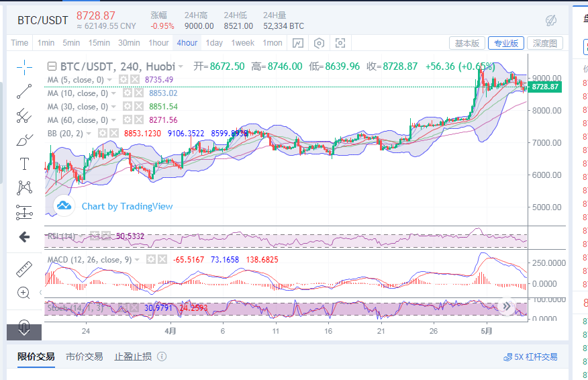Expand MA (30, close, 0) dropdown arrow
Screen dimensions: 588x380
pyautogui.click(x=113, y=107)
